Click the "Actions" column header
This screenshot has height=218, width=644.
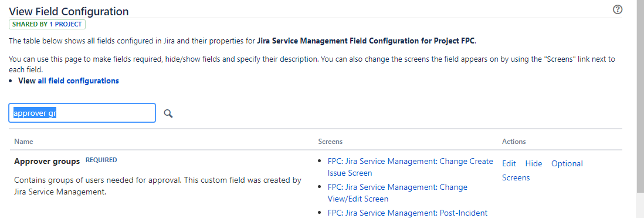514,142
